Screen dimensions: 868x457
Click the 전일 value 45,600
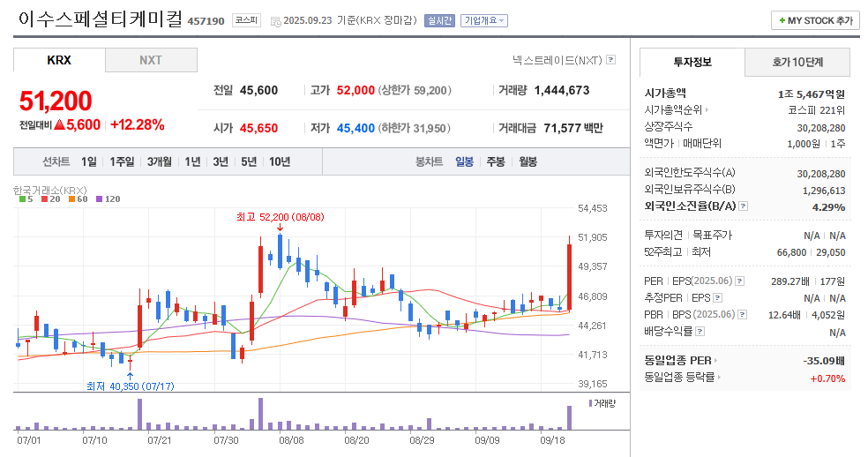click(258, 90)
